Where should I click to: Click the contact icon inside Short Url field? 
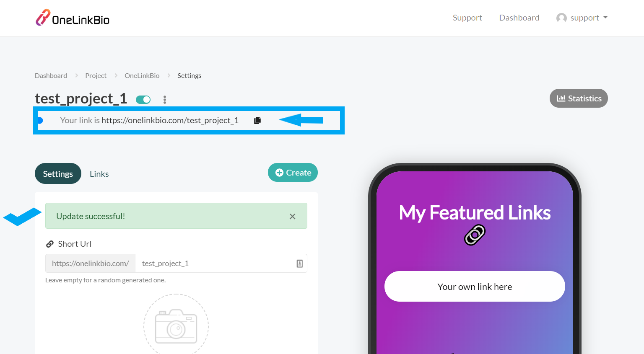300,264
